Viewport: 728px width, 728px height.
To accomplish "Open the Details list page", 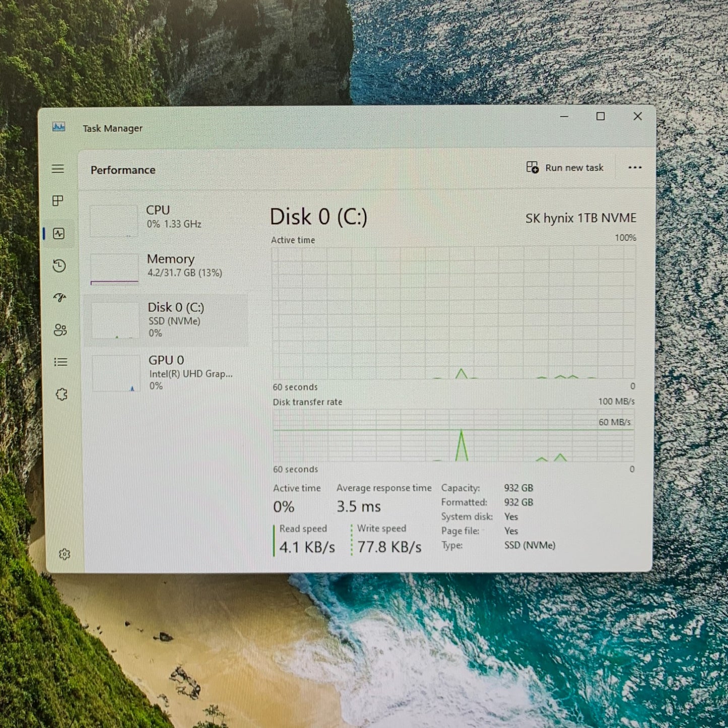I will [60, 362].
